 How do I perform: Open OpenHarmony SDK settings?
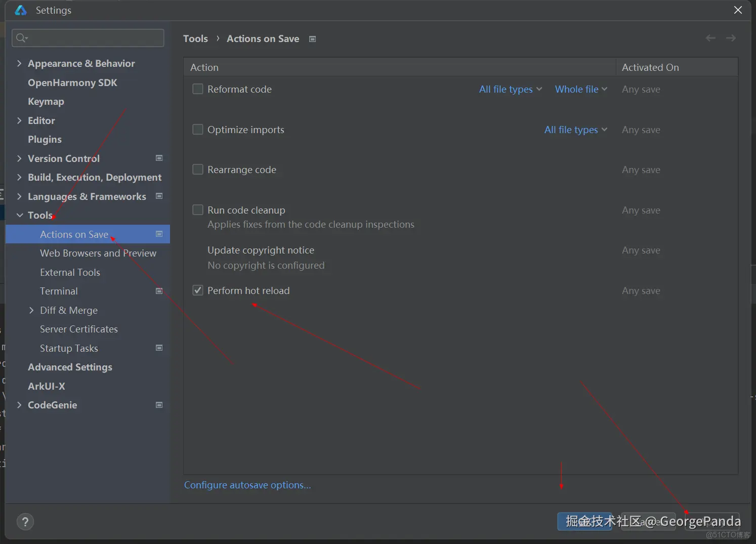click(72, 82)
